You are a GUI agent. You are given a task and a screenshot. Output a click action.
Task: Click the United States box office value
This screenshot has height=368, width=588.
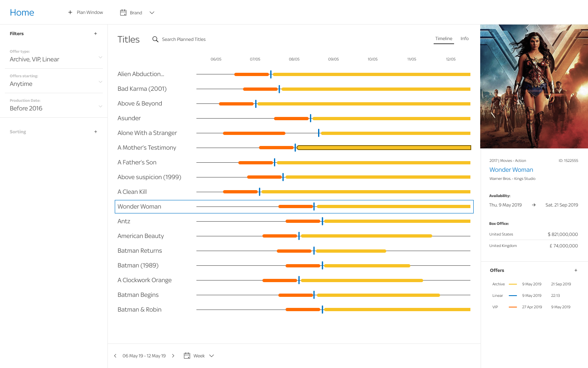point(563,234)
